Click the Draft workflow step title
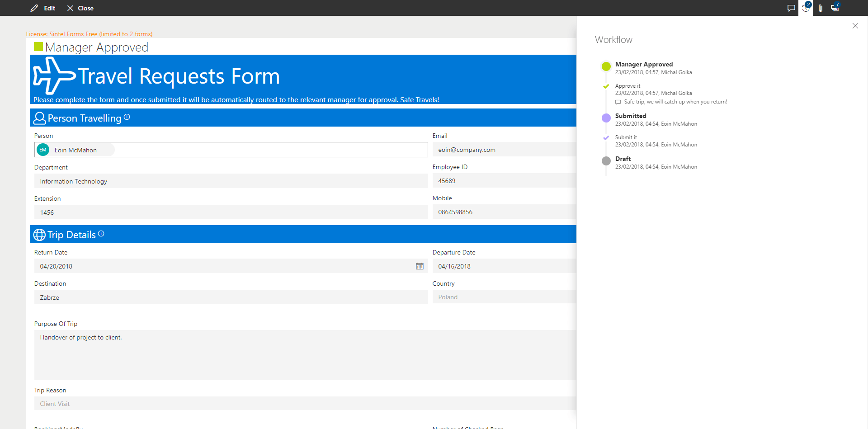 point(623,159)
